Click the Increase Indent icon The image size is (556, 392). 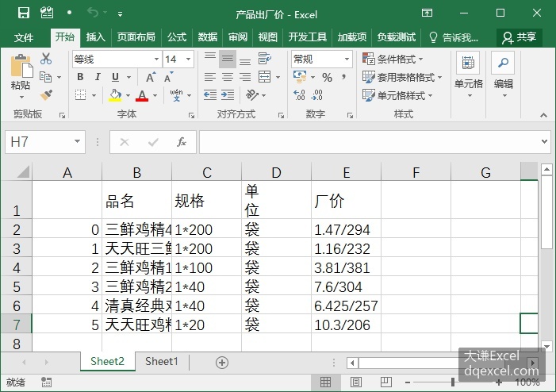pyautogui.click(x=228, y=95)
